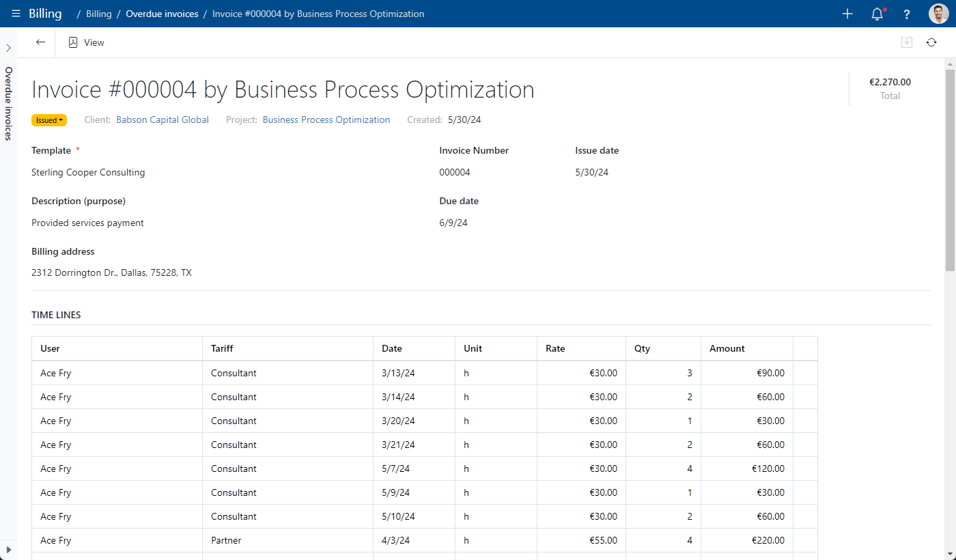This screenshot has height=560, width=956.
Task: Open the user profile avatar
Action: coord(938,14)
